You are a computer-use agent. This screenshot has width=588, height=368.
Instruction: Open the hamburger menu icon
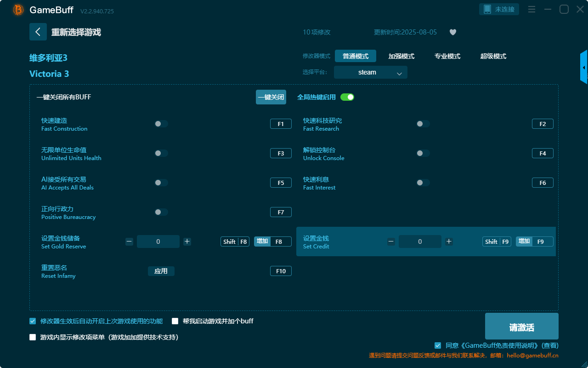531,9
